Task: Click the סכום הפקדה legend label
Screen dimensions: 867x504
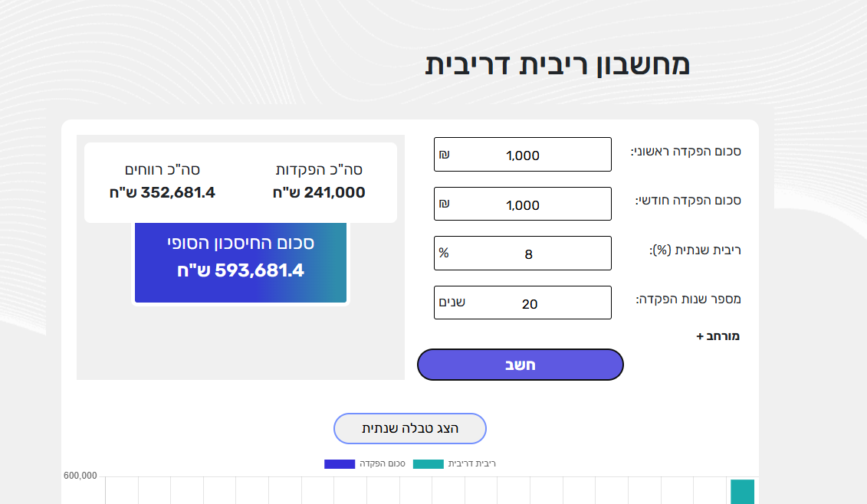Action: click(x=383, y=464)
